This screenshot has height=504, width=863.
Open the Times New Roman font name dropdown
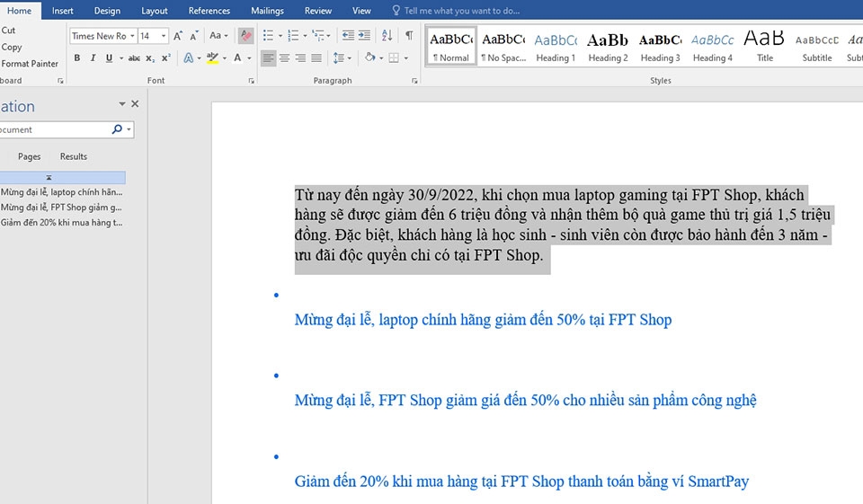[x=132, y=36]
